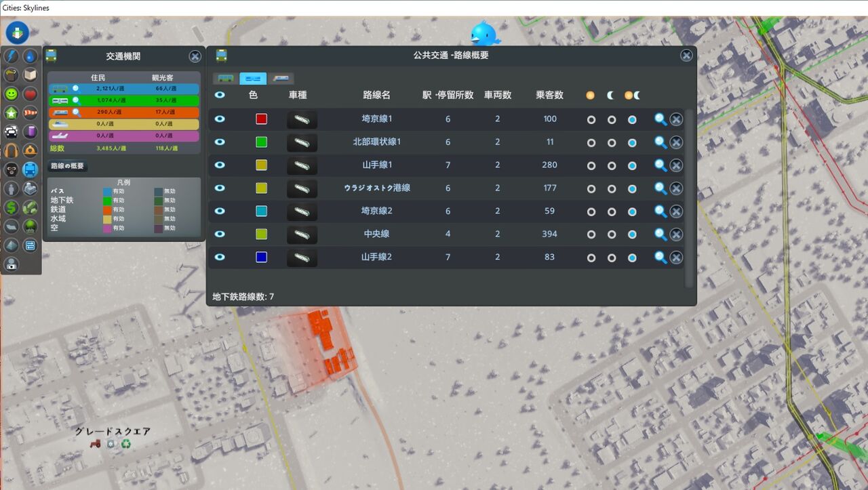868x490 pixels.
Task: Open the masked-face Crime info view
Action: tap(12, 170)
